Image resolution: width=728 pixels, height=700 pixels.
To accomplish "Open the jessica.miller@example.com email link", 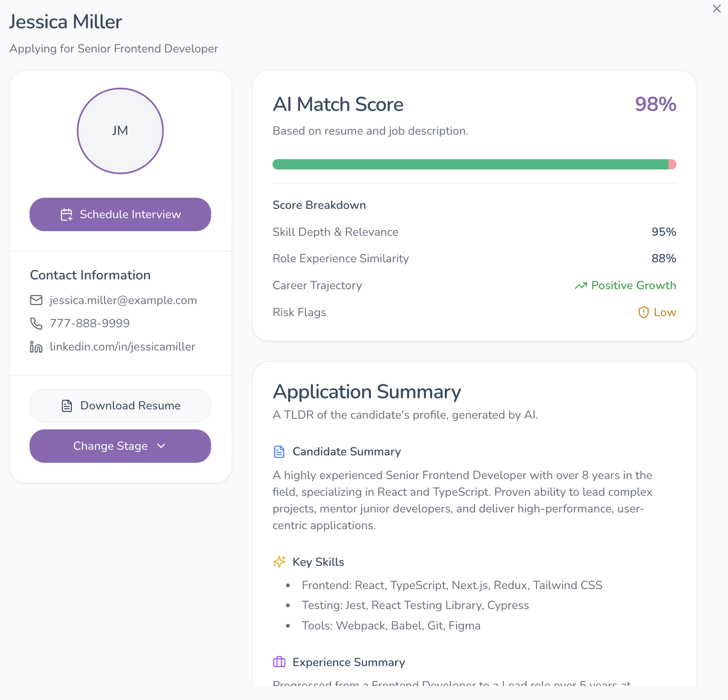I will pyautogui.click(x=123, y=300).
